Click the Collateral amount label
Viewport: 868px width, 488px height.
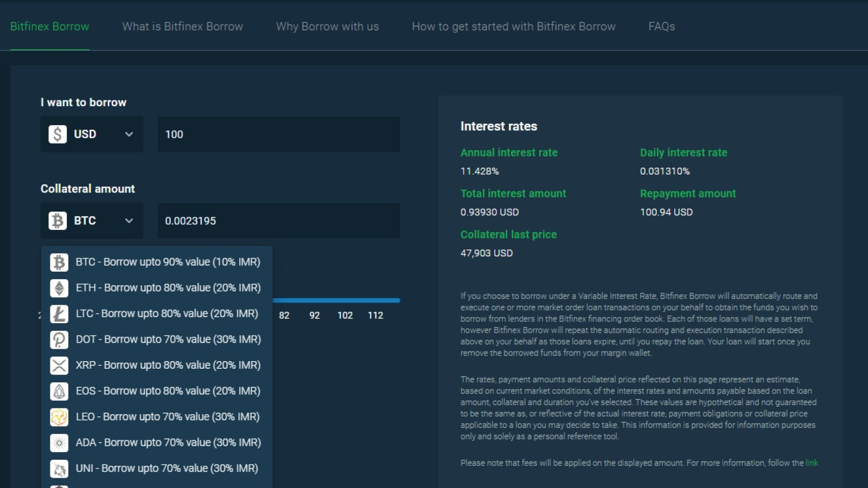click(x=88, y=189)
